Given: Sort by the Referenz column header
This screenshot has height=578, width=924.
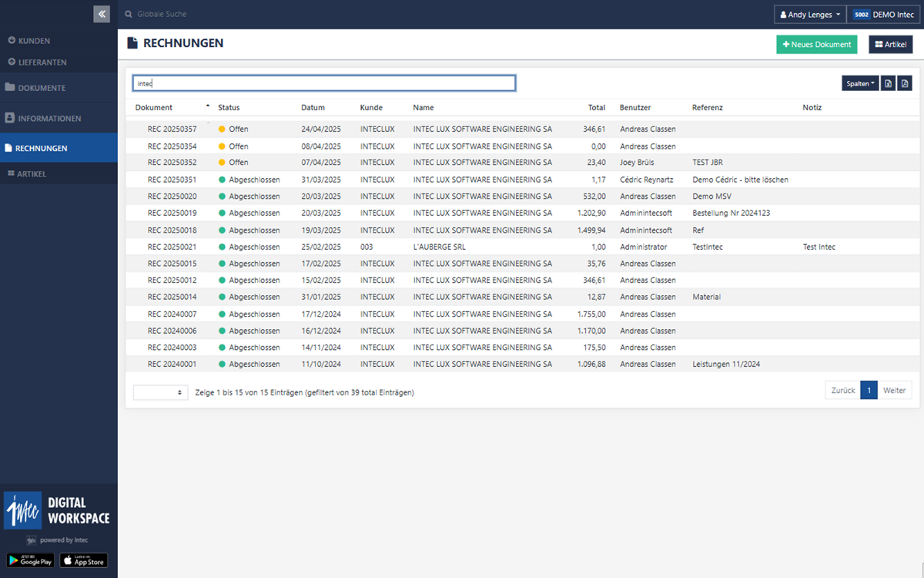Looking at the screenshot, I should pyautogui.click(x=708, y=108).
